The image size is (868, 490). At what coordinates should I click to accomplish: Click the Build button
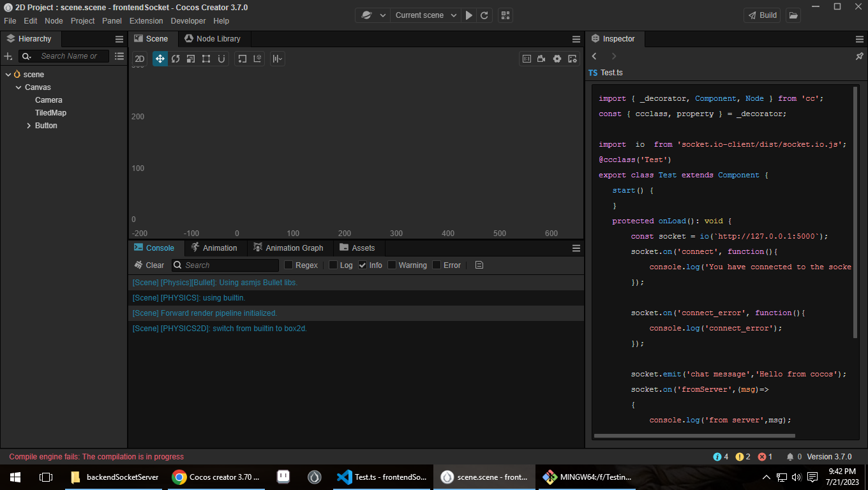(x=762, y=15)
